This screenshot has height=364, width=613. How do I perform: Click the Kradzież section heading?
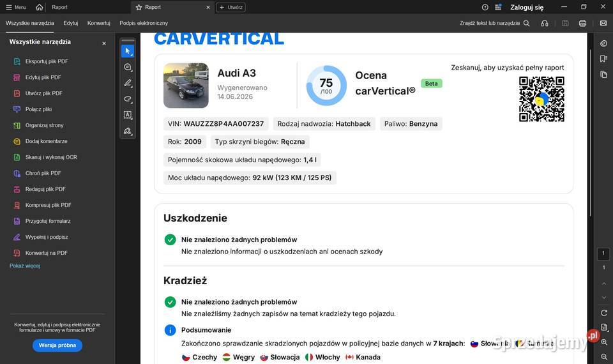pos(185,281)
